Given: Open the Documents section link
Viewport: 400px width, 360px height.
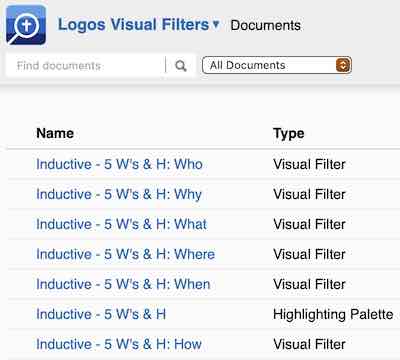Looking at the screenshot, I should [x=266, y=25].
